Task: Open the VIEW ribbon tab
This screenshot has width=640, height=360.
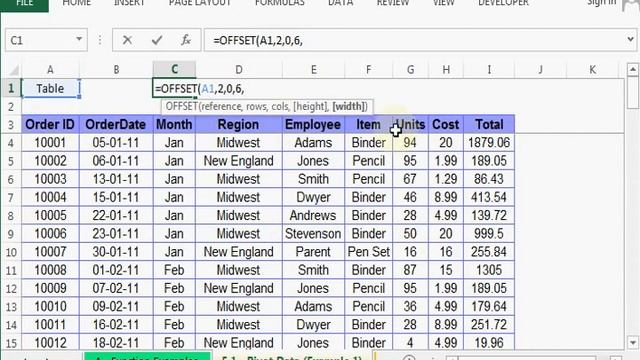Action: (x=443, y=3)
